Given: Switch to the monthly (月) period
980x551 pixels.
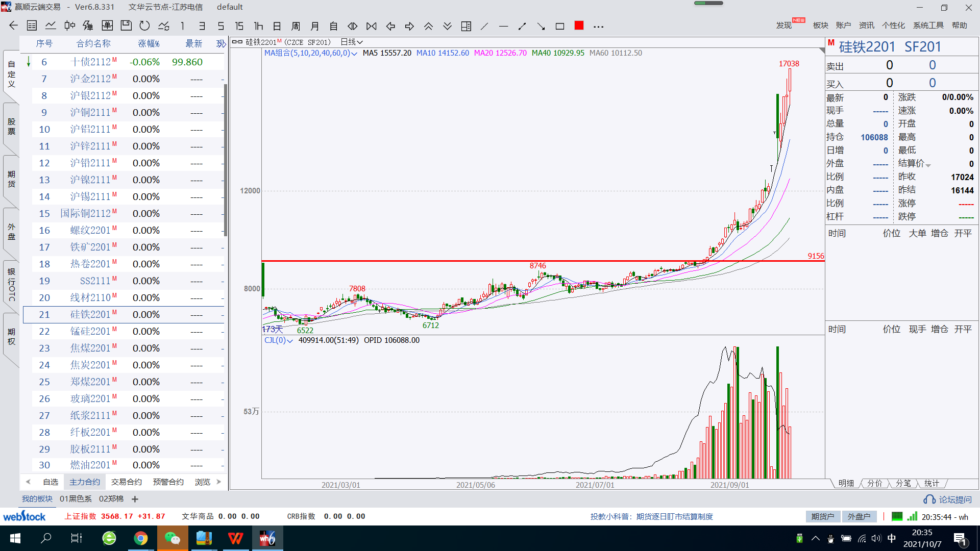Looking at the screenshot, I should [x=315, y=26].
